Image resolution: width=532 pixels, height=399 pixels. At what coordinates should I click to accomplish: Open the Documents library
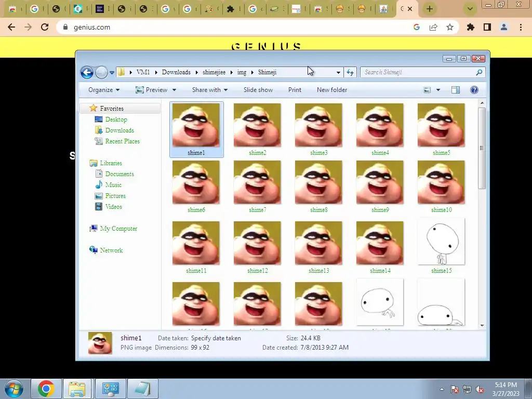click(x=119, y=174)
